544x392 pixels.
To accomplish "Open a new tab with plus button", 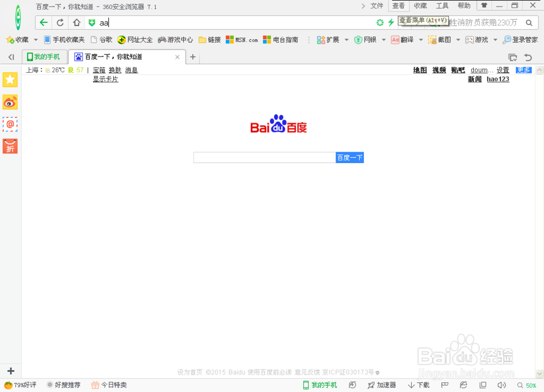I will coord(193,57).
